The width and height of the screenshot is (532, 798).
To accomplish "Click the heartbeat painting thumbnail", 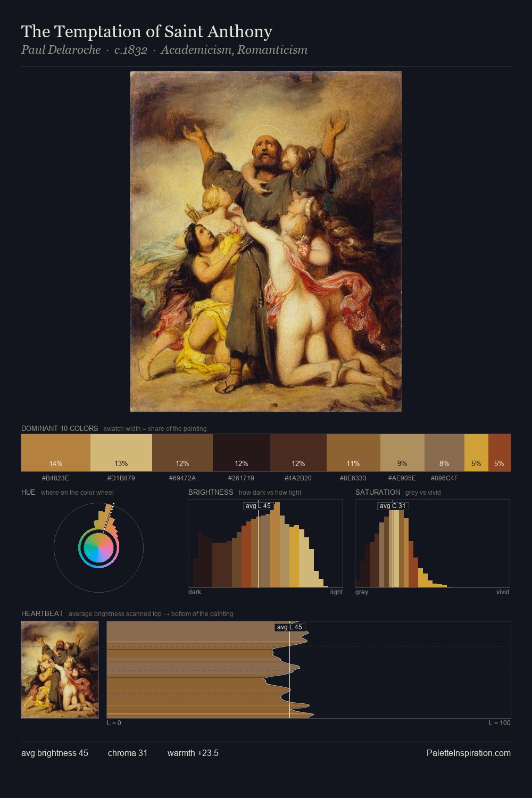I will click(60, 670).
